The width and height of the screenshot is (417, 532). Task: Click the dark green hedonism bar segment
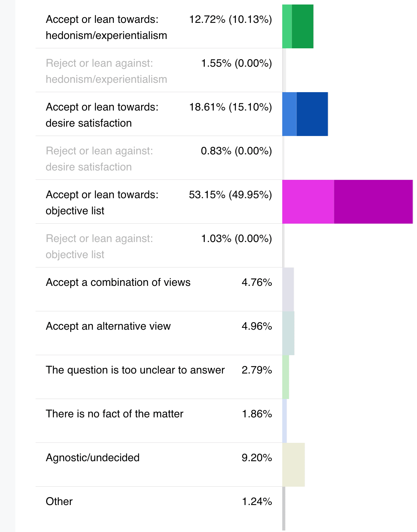pos(302,26)
